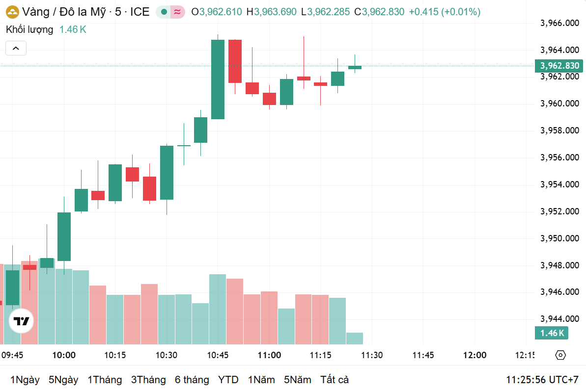Switch to the 3Tháng range
586x392 pixels.
pos(148,380)
